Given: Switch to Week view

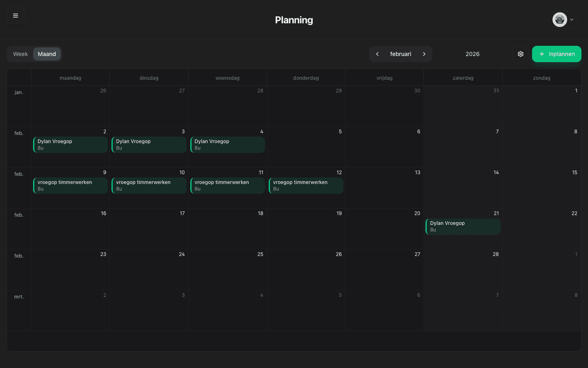Looking at the screenshot, I should [x=20, y=54].
